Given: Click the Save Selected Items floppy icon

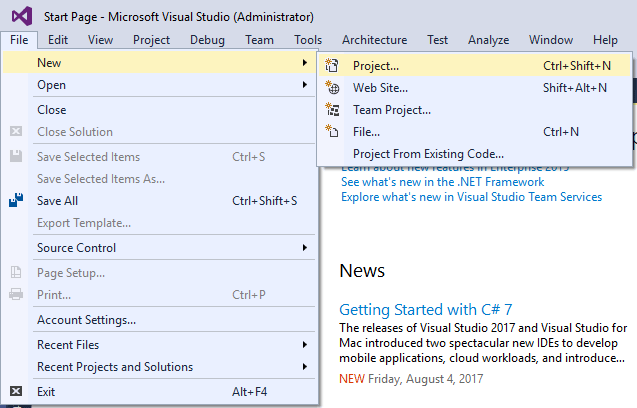Looking at the screenshot, I should pyautogui.click(x=16, y=156).
